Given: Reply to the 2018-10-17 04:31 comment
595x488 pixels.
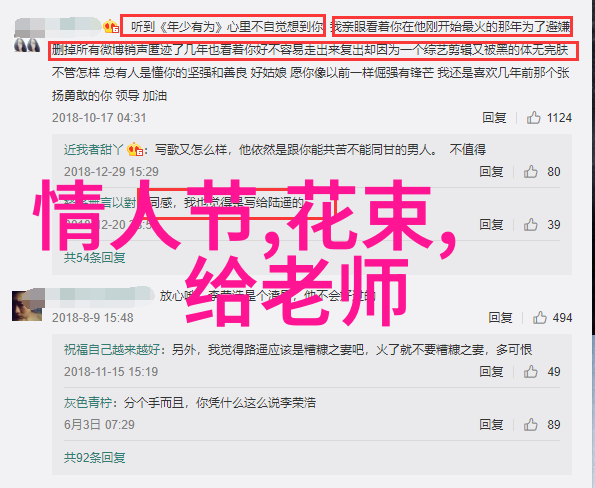Looking at the screenshot, I should click(494, 118).
